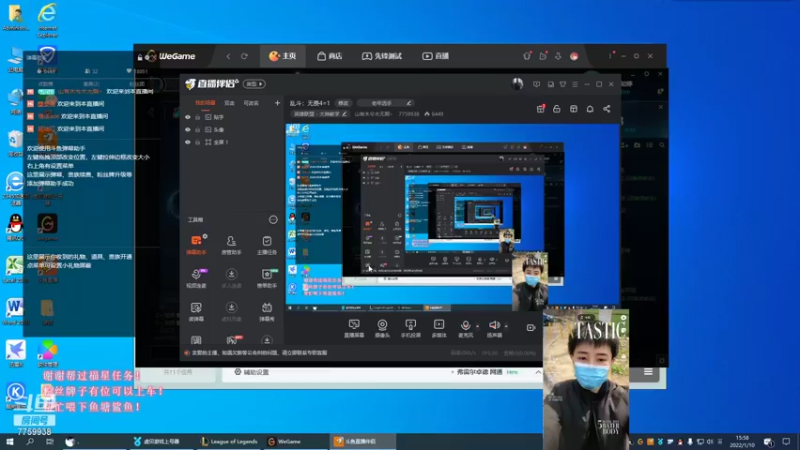
Task: Click the WeGame download arrow icon
Action: (x=558, y=56)
